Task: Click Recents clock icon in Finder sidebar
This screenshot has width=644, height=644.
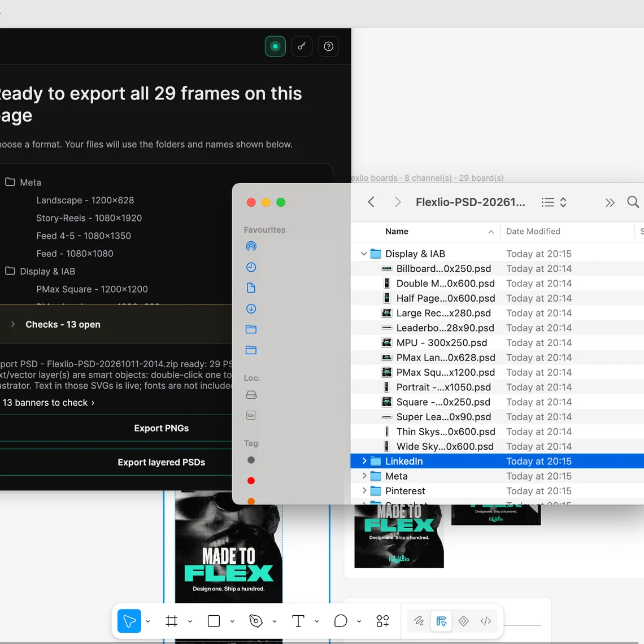Action: (251, 267)
